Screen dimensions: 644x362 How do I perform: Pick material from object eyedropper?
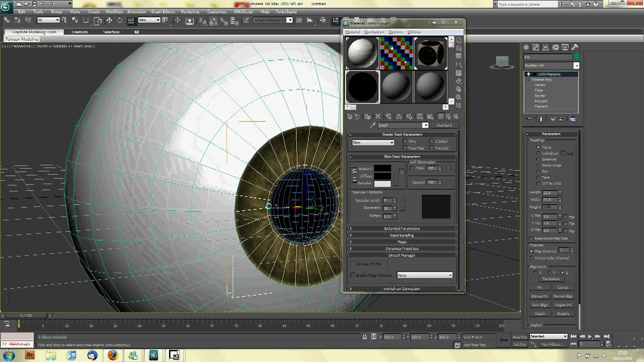coord(373,125)
